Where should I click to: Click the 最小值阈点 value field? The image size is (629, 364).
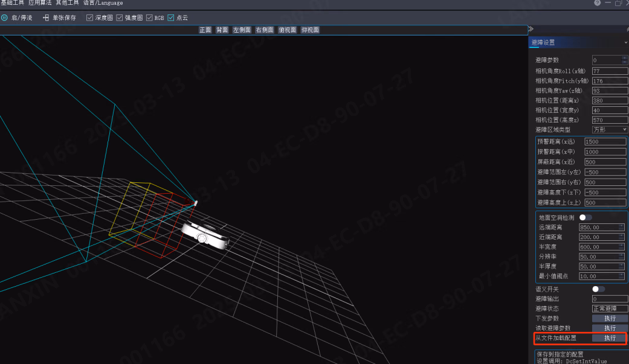coord(601,276)
